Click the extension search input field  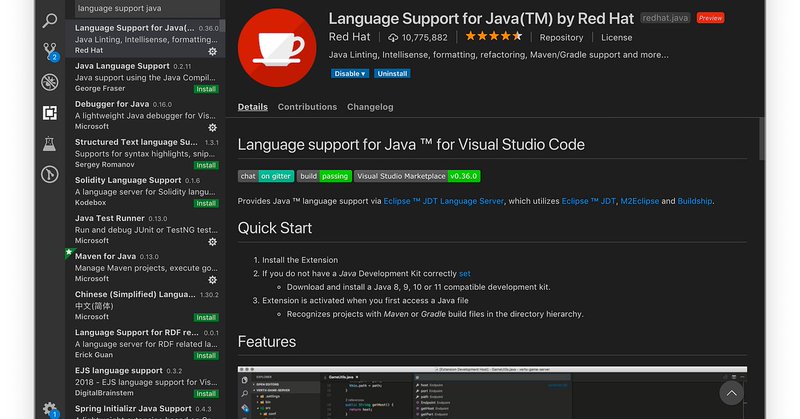(147, 8)
